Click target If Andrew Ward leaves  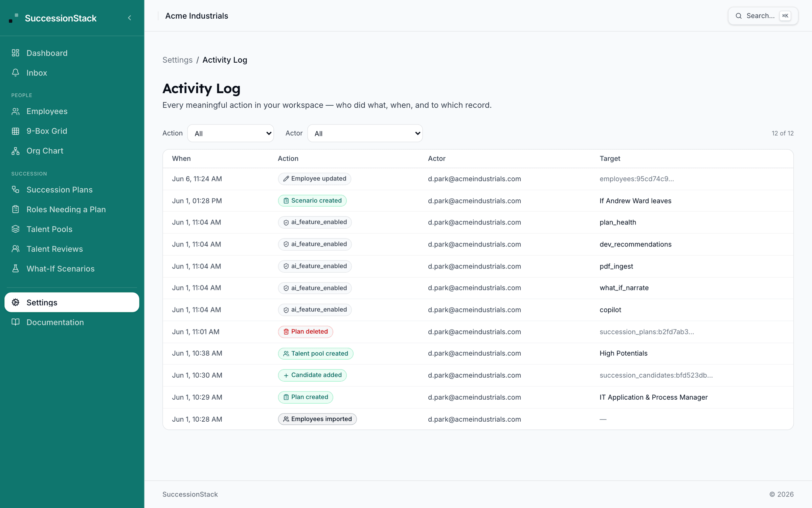(x=635, y=201)
